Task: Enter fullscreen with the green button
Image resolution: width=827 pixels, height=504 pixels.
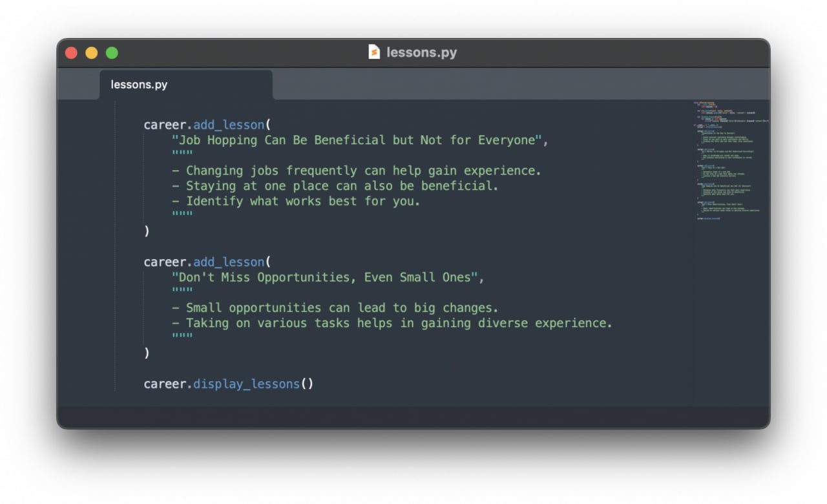Action: point(112,53)
